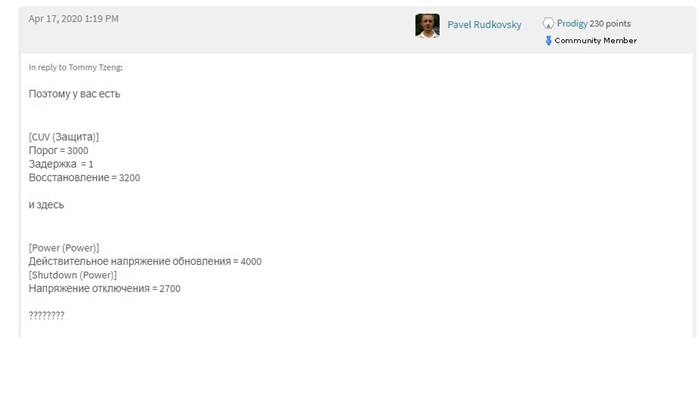The width and height of the screenshot is (700, 399).
Task: Open Pavel Rudkovsky's avatar photo
Action: (x=427, y=25)
